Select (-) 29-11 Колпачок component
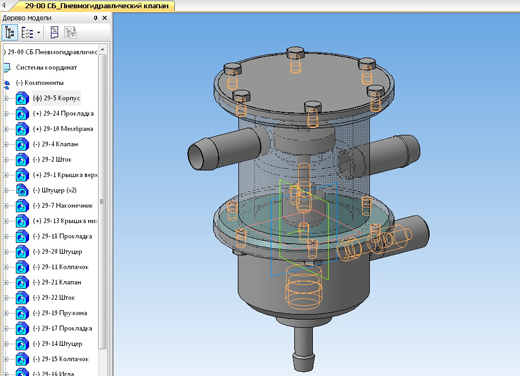Screen dimensions: 520x376 (61, 267)
